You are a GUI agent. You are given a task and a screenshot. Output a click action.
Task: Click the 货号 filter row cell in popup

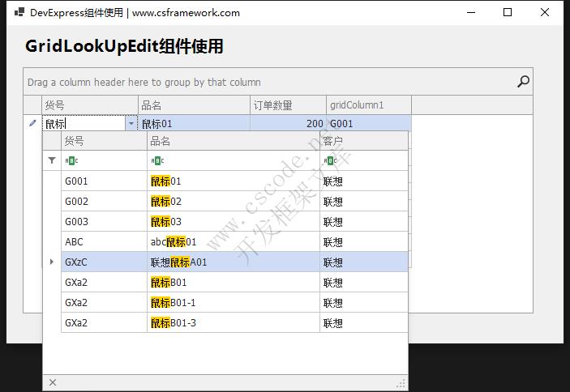(104, 161)
